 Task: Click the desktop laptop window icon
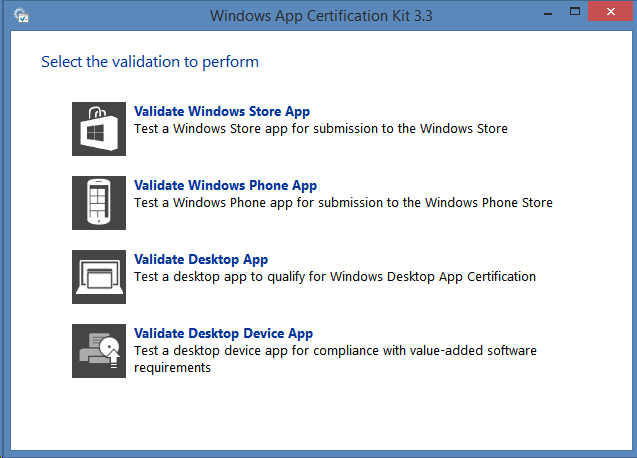[99, 277]
